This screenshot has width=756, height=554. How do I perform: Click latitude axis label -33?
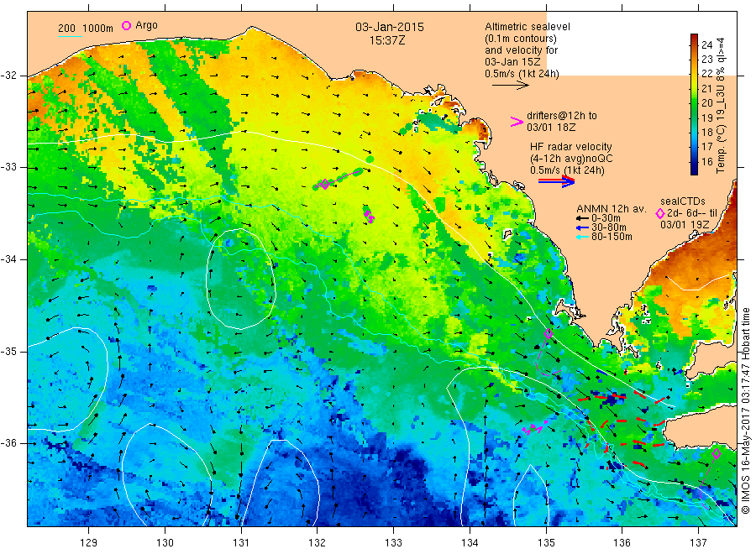click(x=8, y=167)
